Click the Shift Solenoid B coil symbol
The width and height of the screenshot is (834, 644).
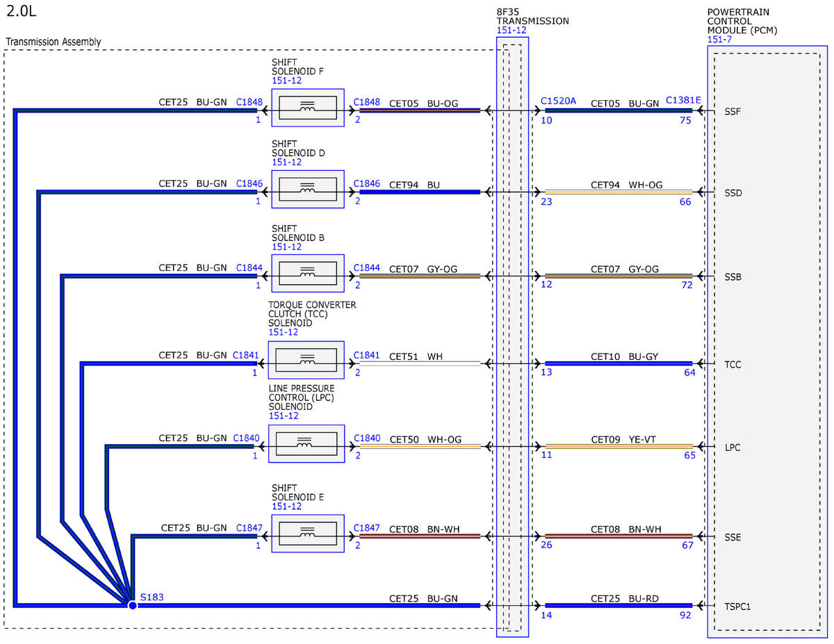click(x=308, y=274)
